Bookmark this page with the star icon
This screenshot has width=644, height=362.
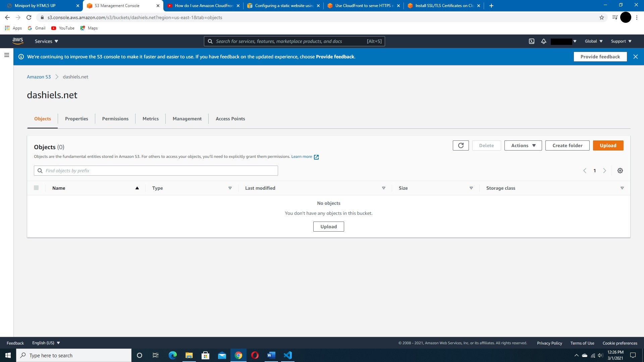tap(602, 17)
